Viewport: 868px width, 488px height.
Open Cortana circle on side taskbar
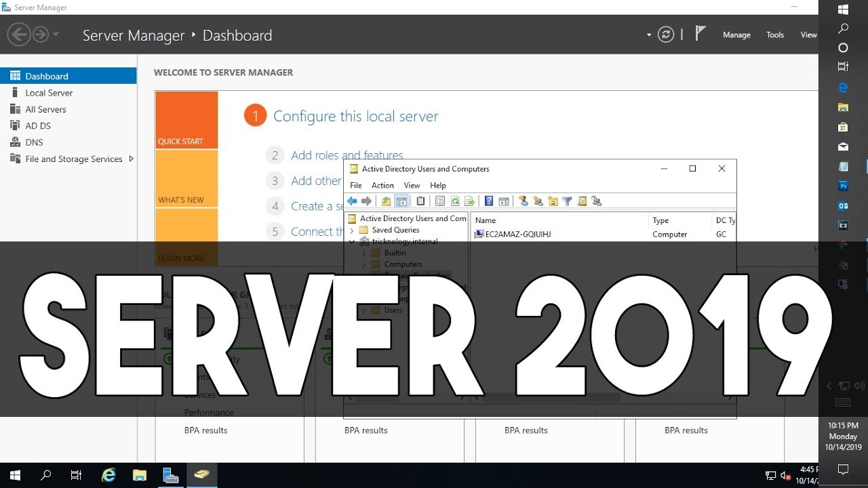(844, 47)
